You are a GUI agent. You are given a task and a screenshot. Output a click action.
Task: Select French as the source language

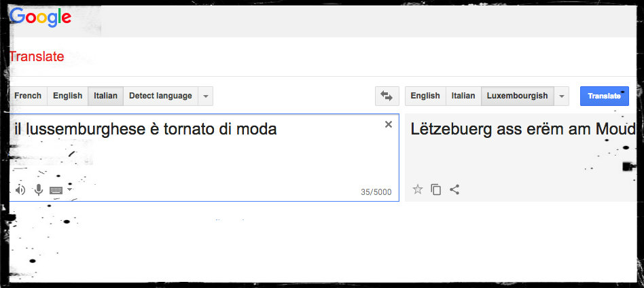click(x=28, y=96)
